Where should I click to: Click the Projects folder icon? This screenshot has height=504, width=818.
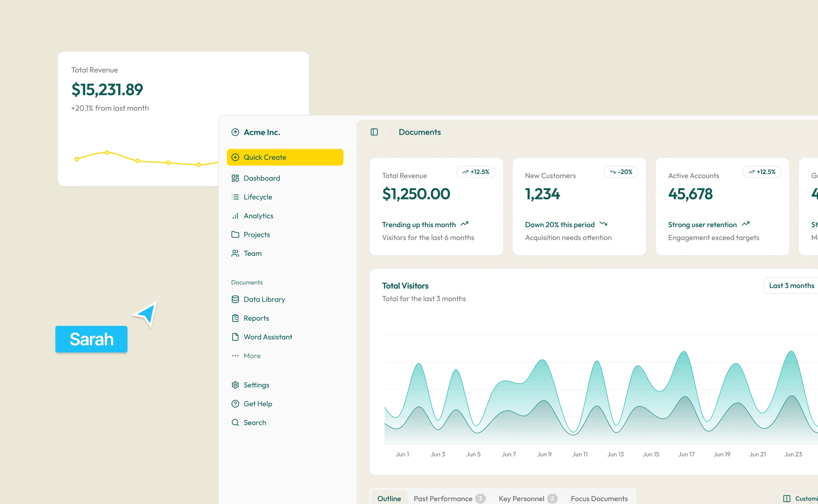coord(235,234)
